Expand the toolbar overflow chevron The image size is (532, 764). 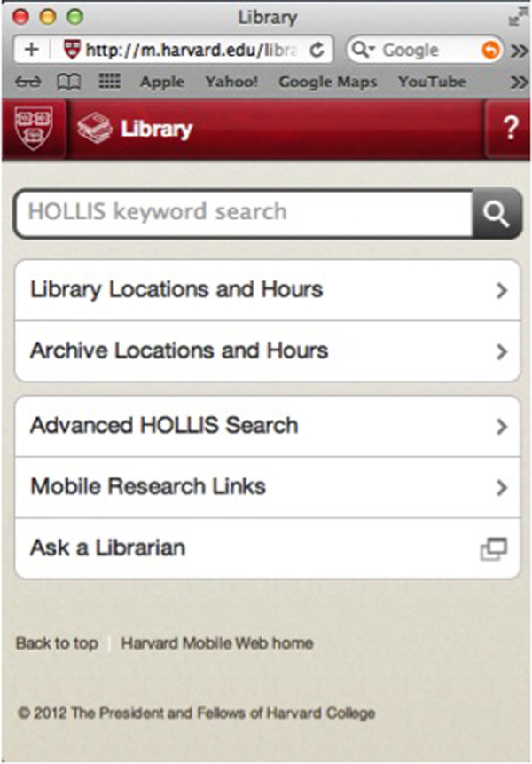tap(520, 50)
